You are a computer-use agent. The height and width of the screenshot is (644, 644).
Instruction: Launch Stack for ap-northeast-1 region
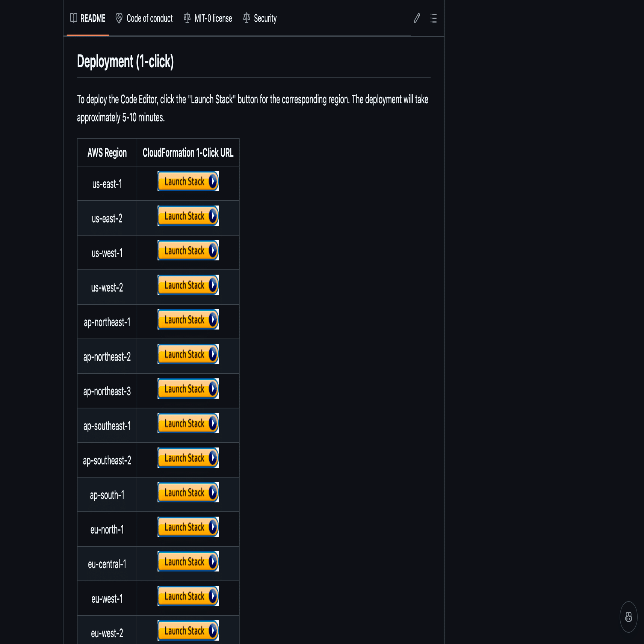[x=188, y=320]
